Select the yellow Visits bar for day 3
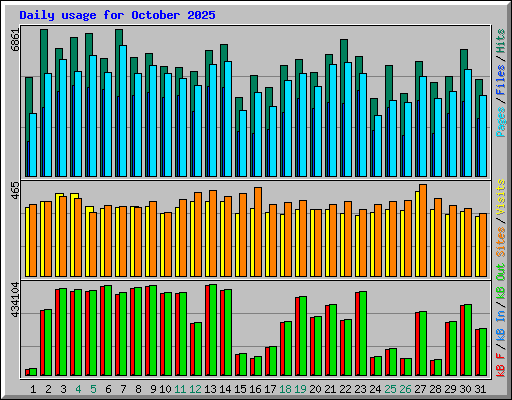512x400 pixels. coord(57,235)
